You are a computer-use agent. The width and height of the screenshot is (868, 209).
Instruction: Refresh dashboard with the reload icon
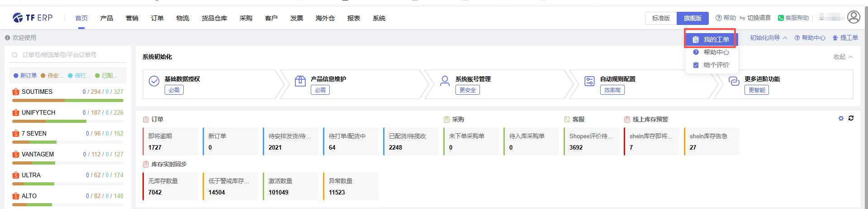pos(851,118)
